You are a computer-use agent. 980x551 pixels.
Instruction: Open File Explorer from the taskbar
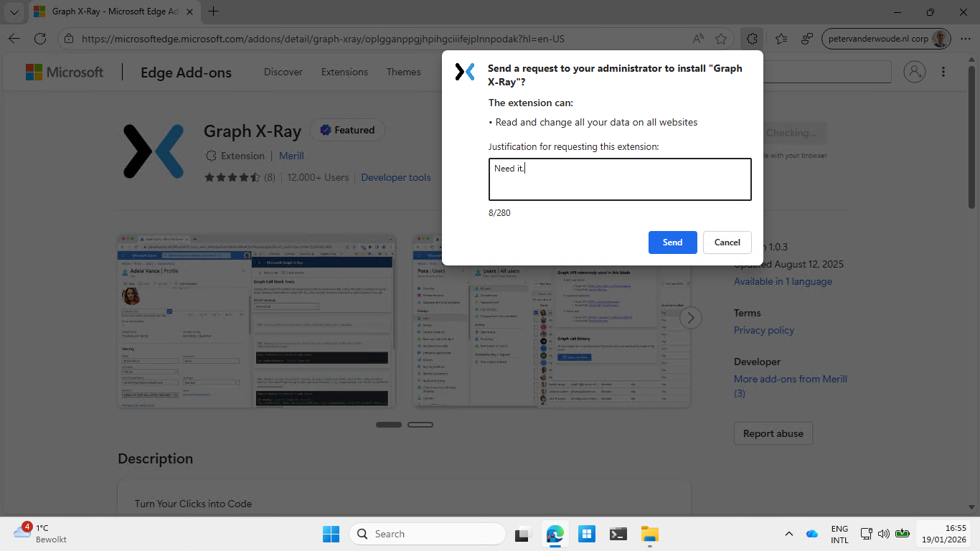pyautogui.click(x=649, y=534)
